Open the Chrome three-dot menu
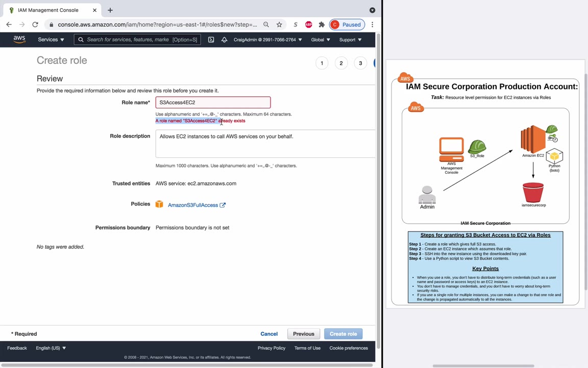Screen dimensions: 588x368 pos(372,25)
